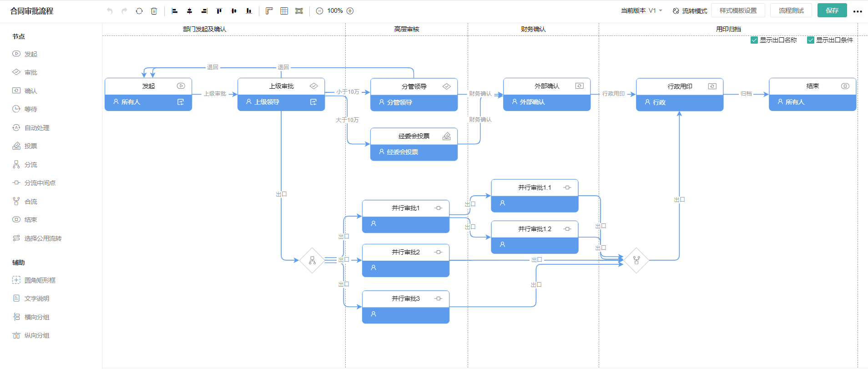The height and width of the screenshot is (369, 868).
Task: Select the 经委会投票 node on canvas
Action: click(x=414, y=144)
